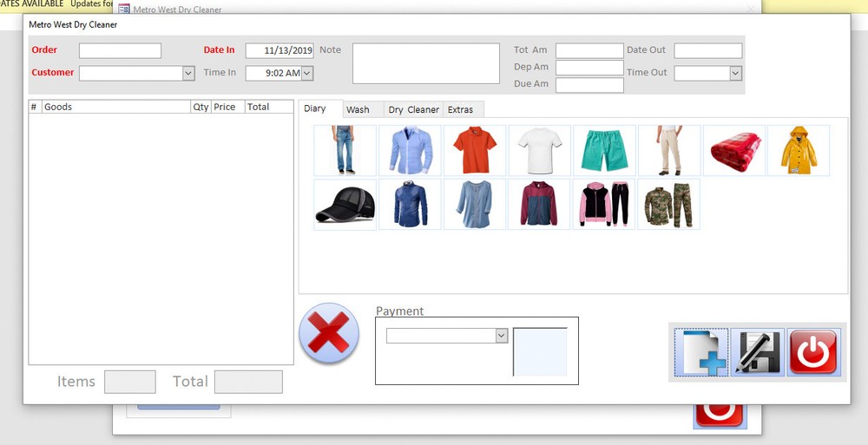Click the payment amount box
The width and height of the screenshot is (868, 445).
540,352
